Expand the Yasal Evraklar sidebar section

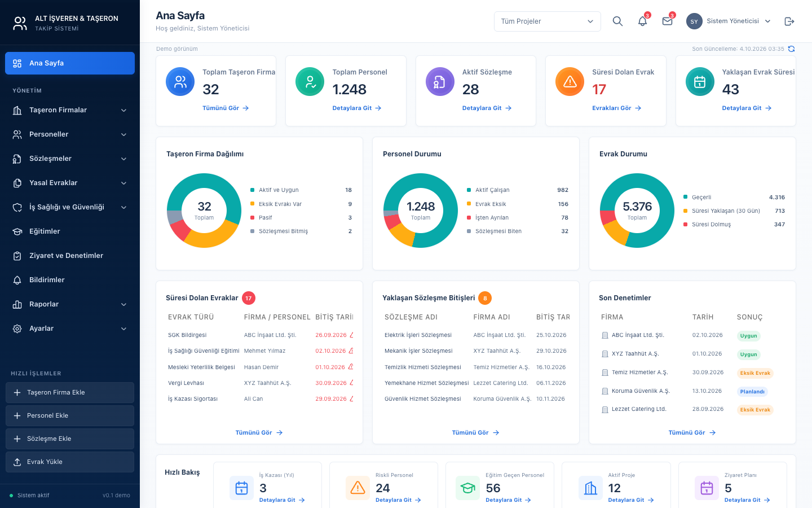coord(70,183)
